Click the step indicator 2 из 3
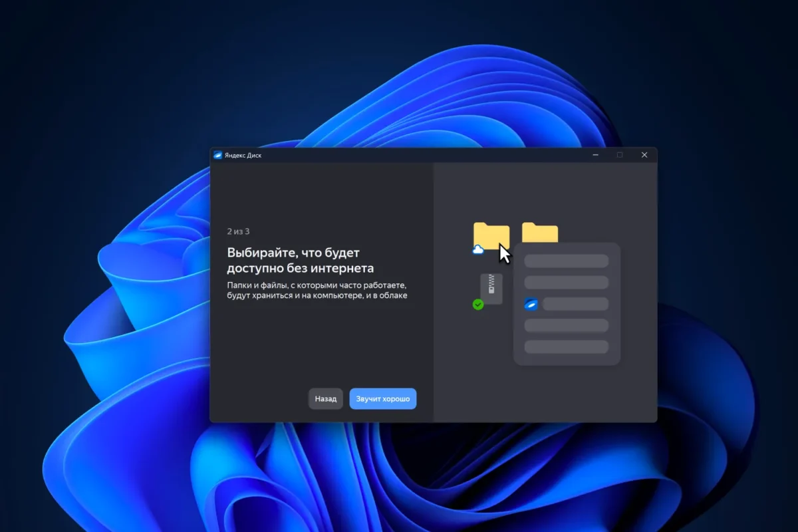 click(238, 231)
